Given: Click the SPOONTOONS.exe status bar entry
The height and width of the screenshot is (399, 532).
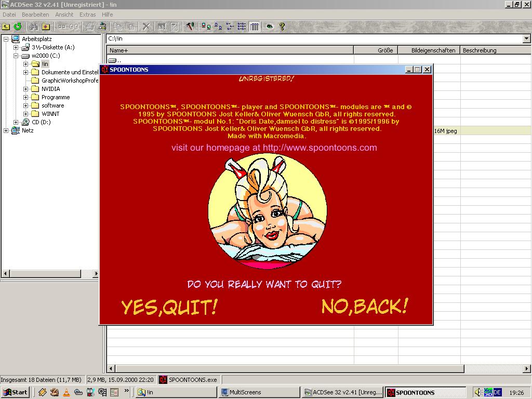Looking at the screenshot, I should (189, 380).
